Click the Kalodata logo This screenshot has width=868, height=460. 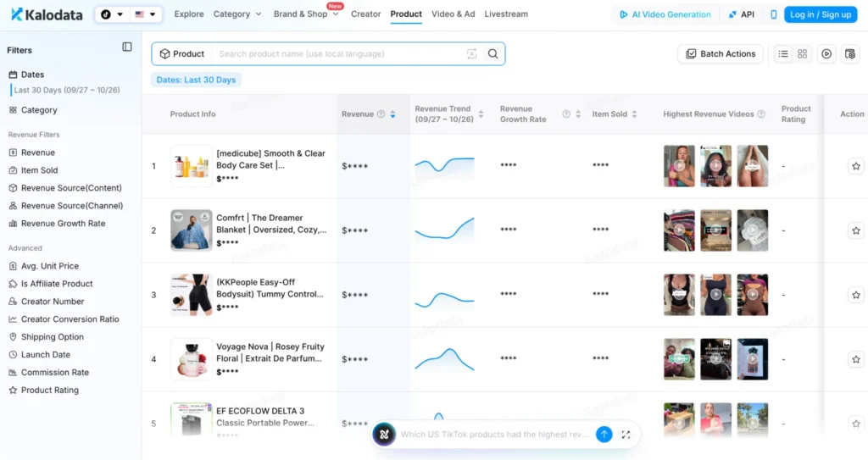[x=47, y=14]
